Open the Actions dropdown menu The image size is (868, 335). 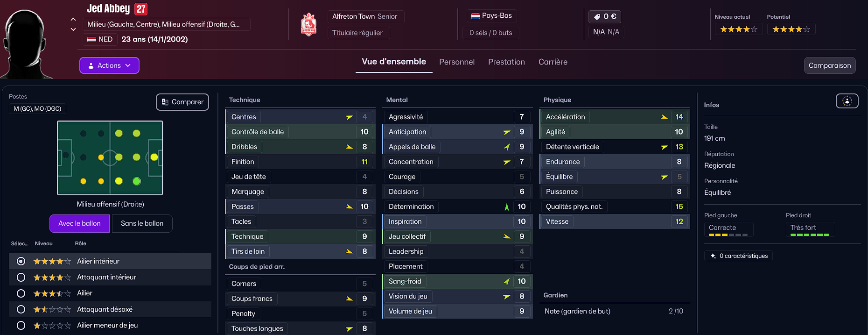pos(109,65)
